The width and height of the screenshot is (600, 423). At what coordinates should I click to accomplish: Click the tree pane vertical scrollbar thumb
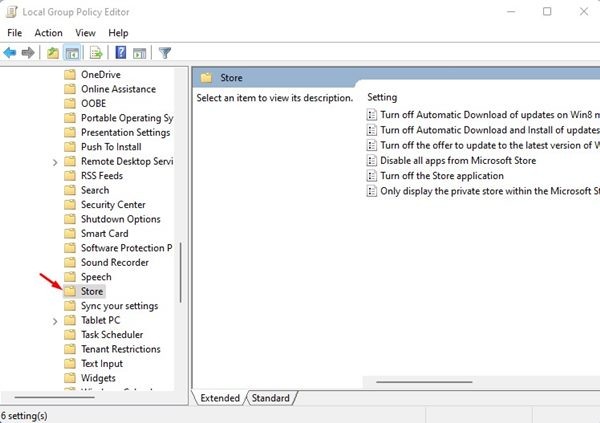pos(180,273)
